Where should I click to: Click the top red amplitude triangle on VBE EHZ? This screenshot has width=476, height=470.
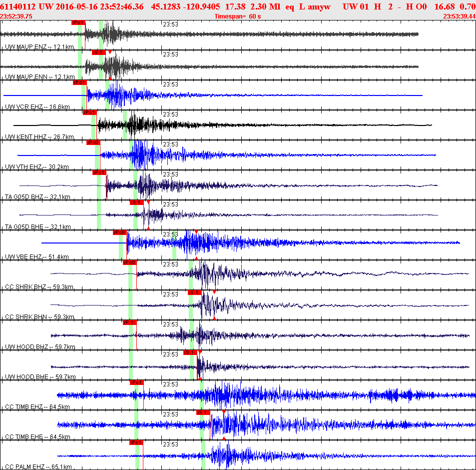pyautogui.click(x=196, y=232)
